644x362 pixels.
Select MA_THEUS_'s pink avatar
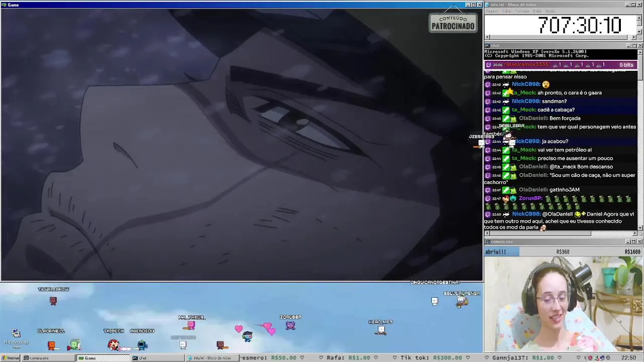[x=191, y=326]
